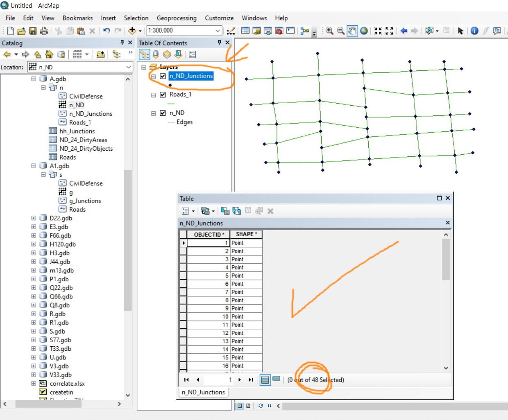Move to next table record

pos(240,380)
